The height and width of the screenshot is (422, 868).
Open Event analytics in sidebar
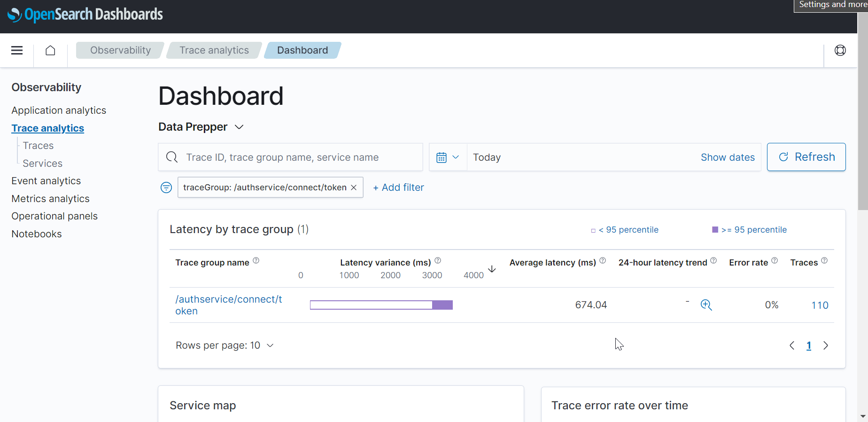[46, 181]
